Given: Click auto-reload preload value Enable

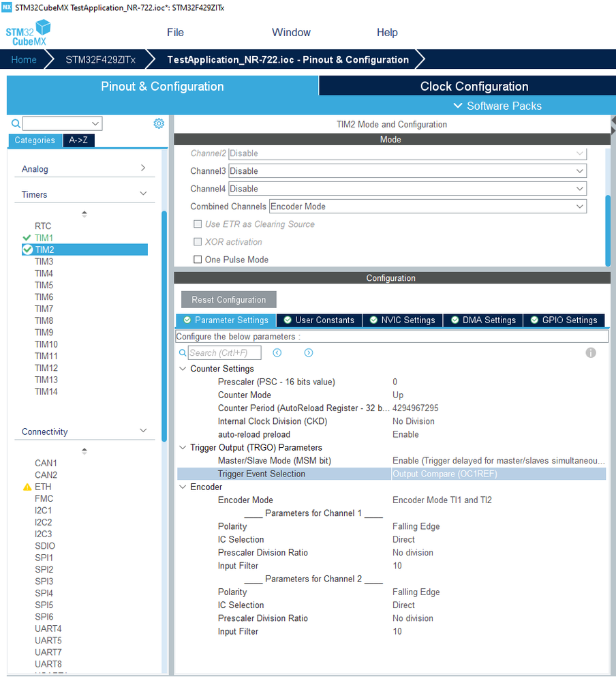Looking at the screenshot, I should pyautogui.click(x=405, y=434).
